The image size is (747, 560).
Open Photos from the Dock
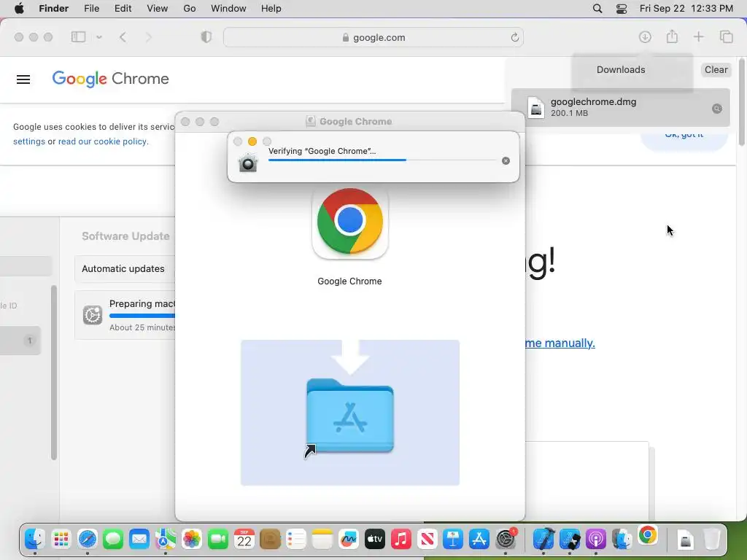pyautogui.click(x=192, y=539)
